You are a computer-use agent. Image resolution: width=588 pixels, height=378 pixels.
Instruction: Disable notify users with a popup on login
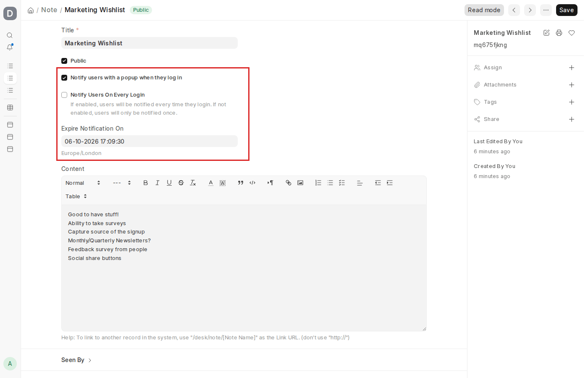(64, 78)
